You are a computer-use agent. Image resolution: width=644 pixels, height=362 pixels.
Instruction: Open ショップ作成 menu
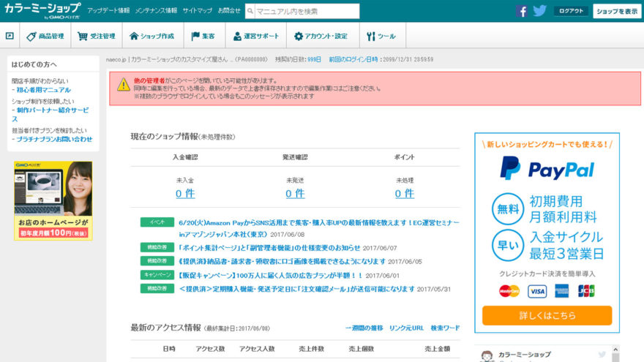[x=152, y=36]
